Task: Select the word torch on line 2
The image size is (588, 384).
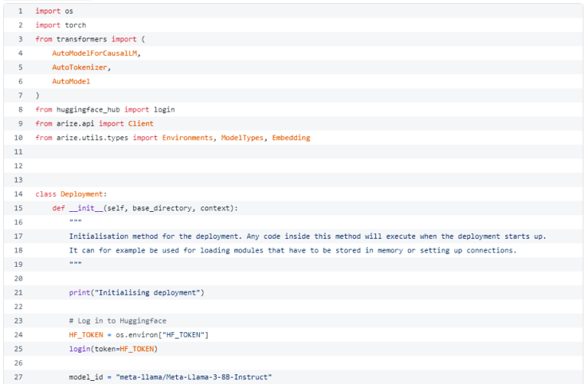Action: [75, 25]
